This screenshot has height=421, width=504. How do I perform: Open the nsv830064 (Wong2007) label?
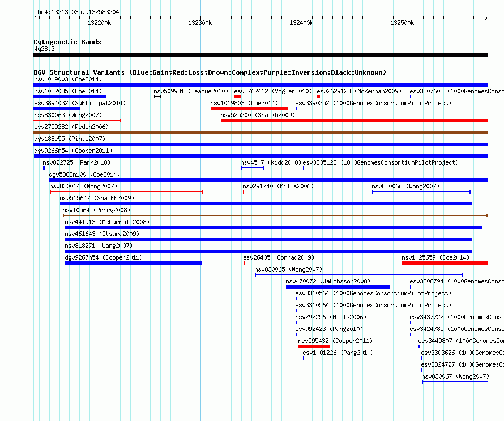83,186
